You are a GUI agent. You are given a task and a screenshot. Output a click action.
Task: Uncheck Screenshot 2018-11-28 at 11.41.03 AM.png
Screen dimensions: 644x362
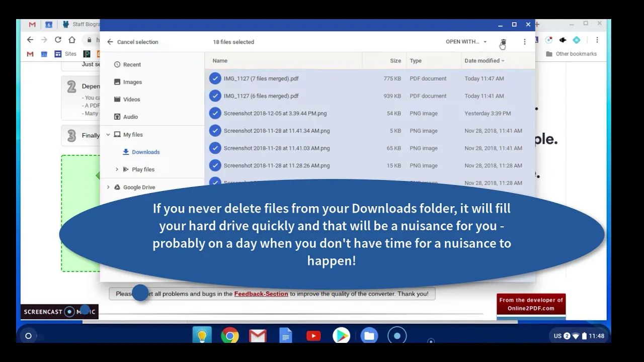point(215,148)
